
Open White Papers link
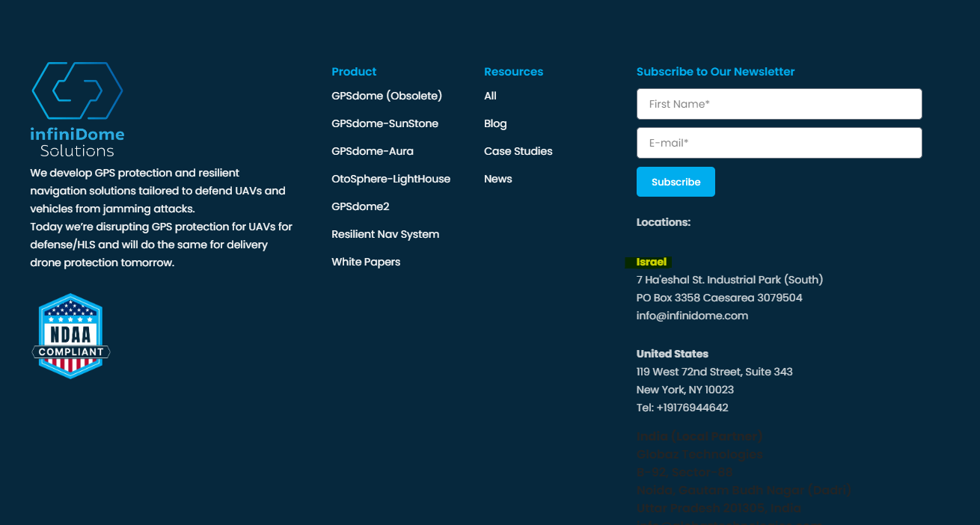[366, 262]
